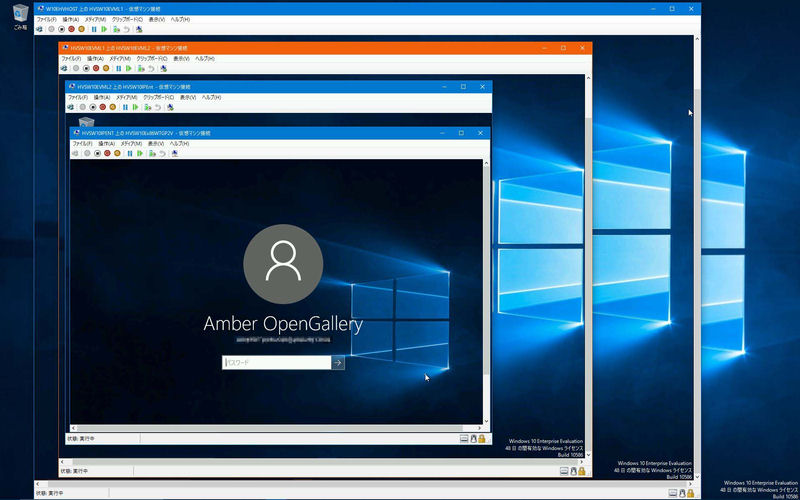
Task: Click 状態: 実行中 status in orange window
Action: click(x=74, y=471)
